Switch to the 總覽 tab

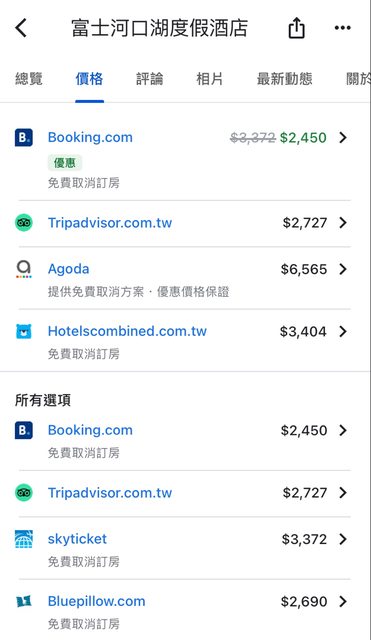(x=29, y=78)
